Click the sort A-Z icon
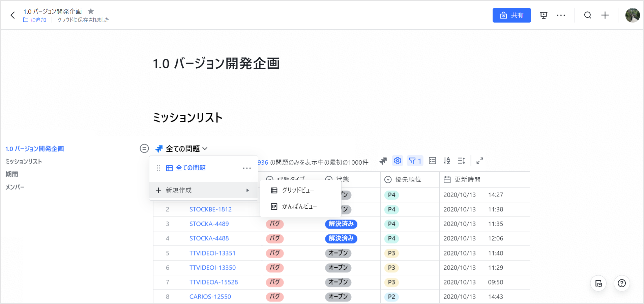The image size is (644, 304). [x=447, y=161]
